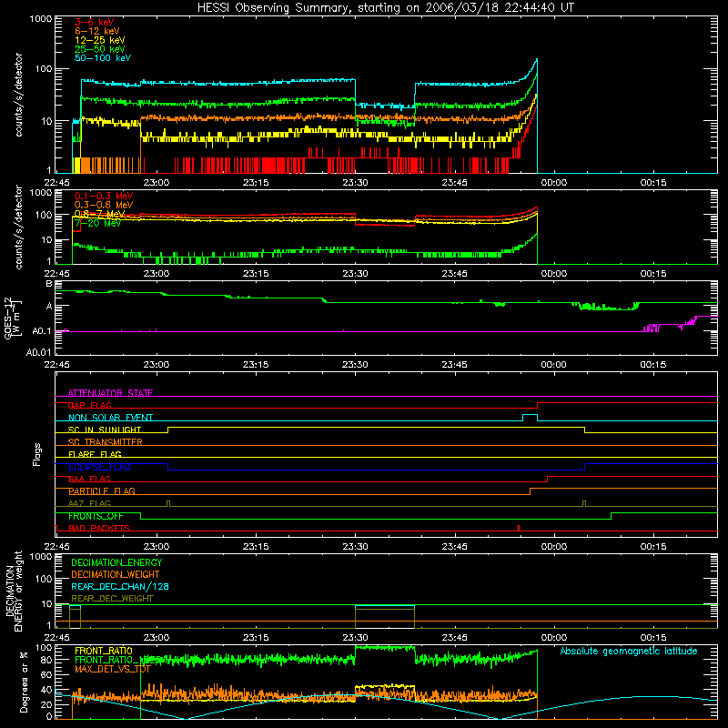This screenshot has height=728, width=728.
Task: Select the 'PARTICLE_FLAG' flag label
Action: pos(102,490)
